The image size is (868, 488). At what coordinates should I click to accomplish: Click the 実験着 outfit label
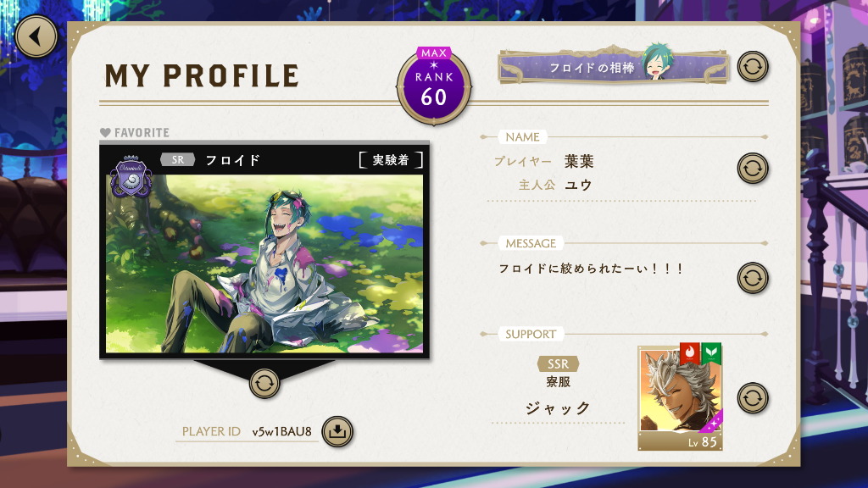pyautogui.click(x=391, y=160)
